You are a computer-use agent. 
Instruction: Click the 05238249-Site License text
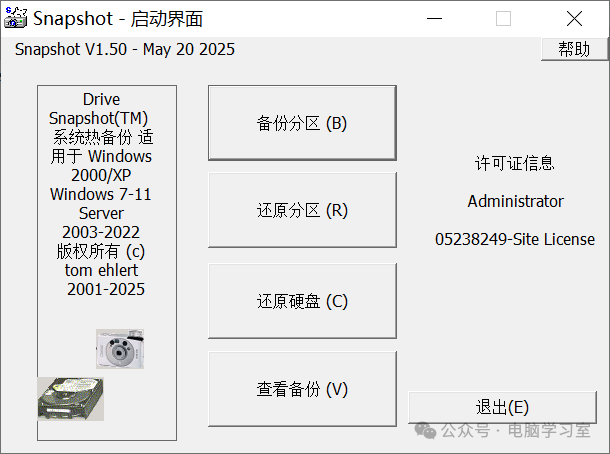point(515,239)
